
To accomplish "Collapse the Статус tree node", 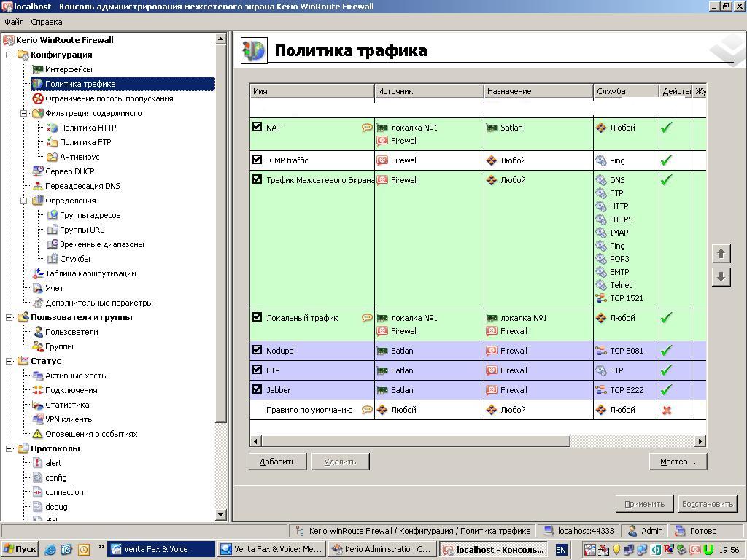I will pos(9,362).
